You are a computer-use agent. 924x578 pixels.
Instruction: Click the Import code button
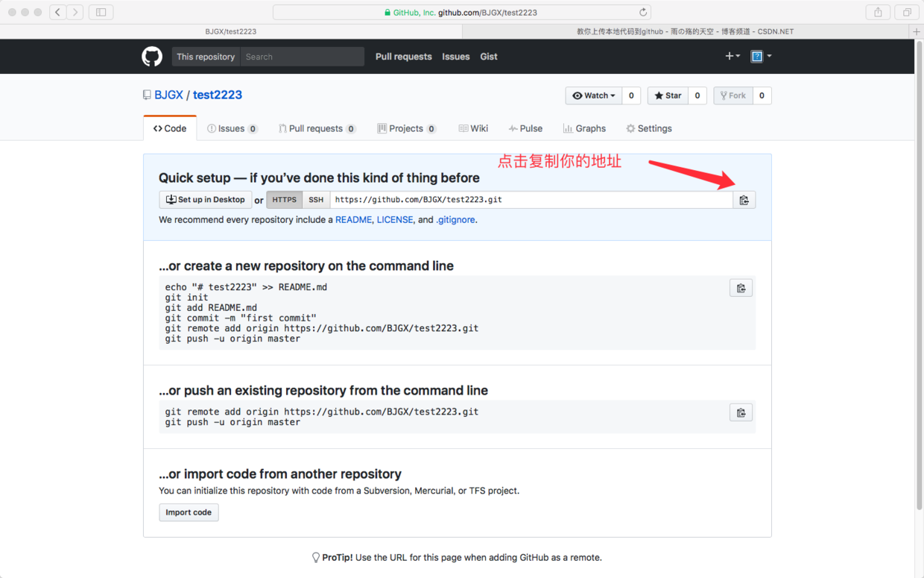(189, 512)
